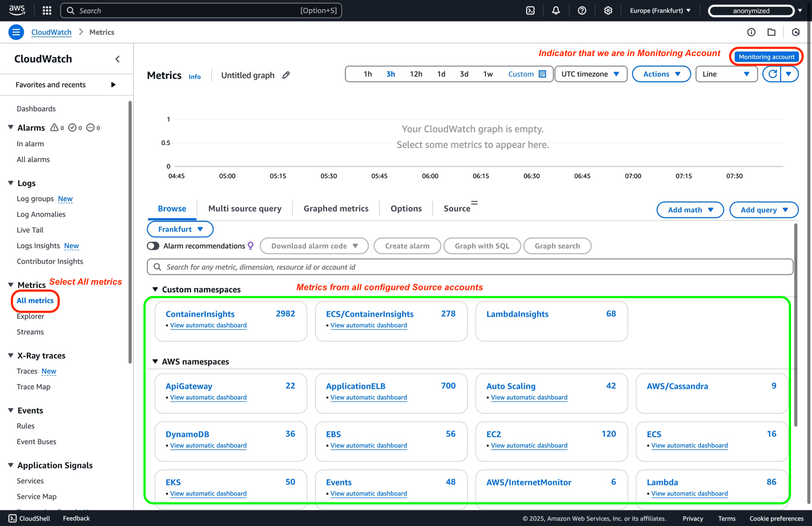Select the 1w time range
Image resolution: width=812 pixels, height=526 pixels.
(x=488, y=74)
